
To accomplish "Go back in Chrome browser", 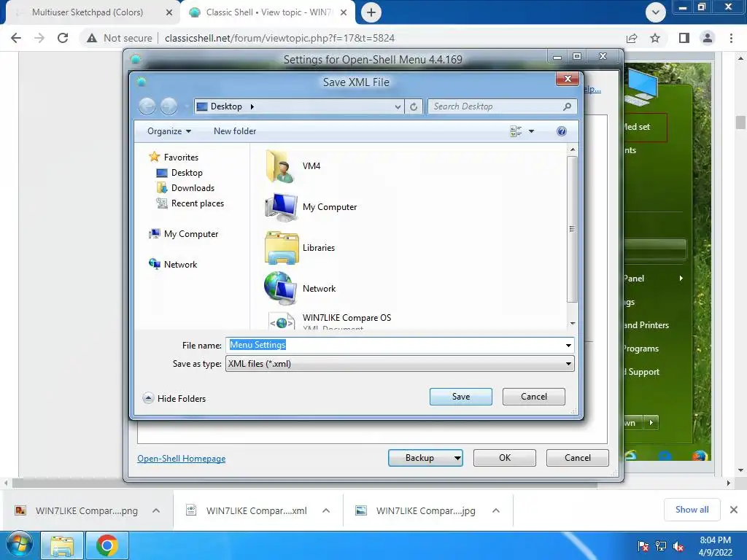I will [x=16, y=38].
